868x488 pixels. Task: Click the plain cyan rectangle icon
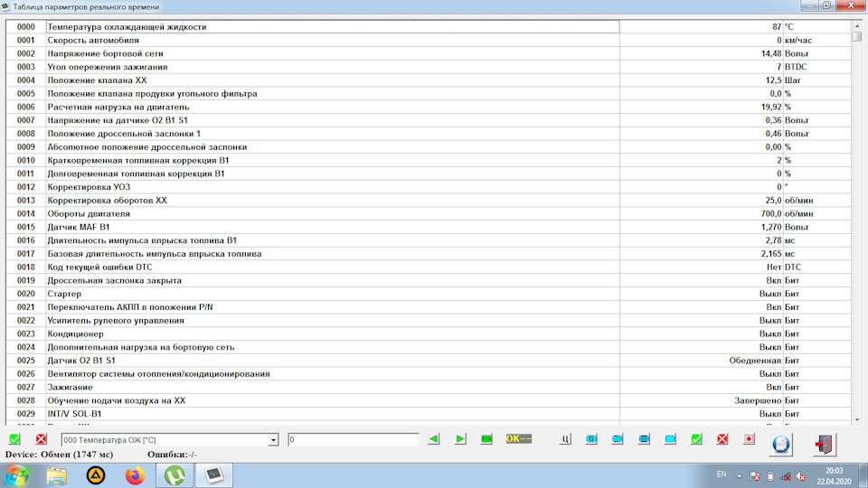[670, 439]
